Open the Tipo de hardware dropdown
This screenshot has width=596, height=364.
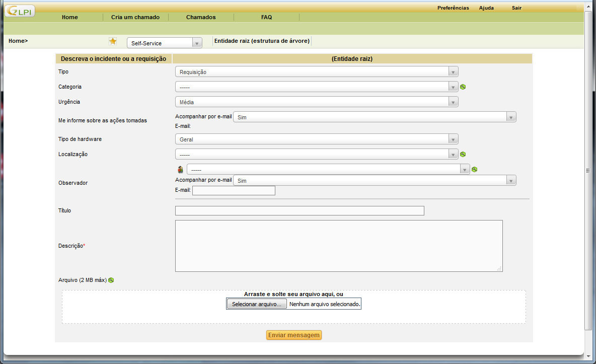[316, 139]
